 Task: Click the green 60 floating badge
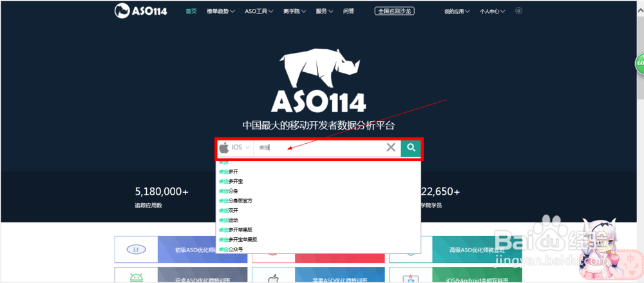pos(639,64)
